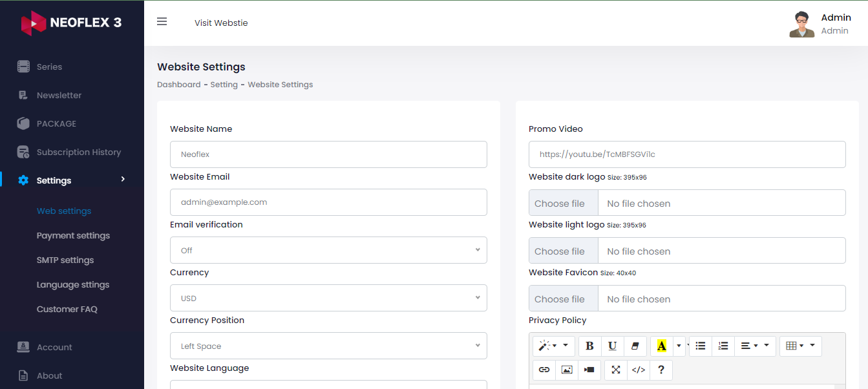
Task: Open the font color picker in the editor
Action: [x=661, y=346]
